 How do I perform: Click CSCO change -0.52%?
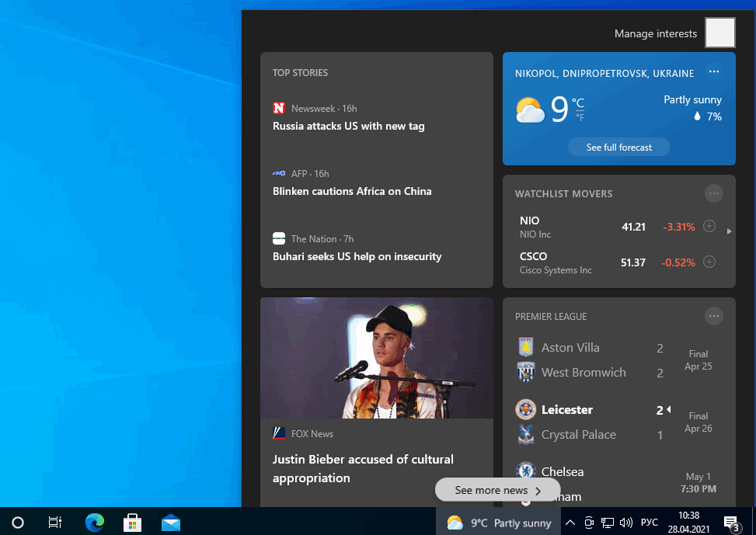(x=678, y=262)
